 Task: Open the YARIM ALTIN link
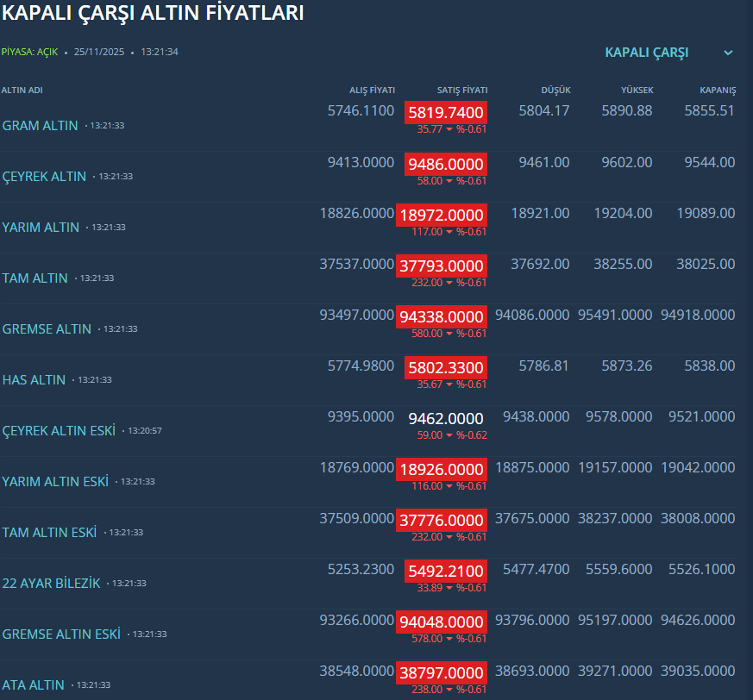point(41,228)
